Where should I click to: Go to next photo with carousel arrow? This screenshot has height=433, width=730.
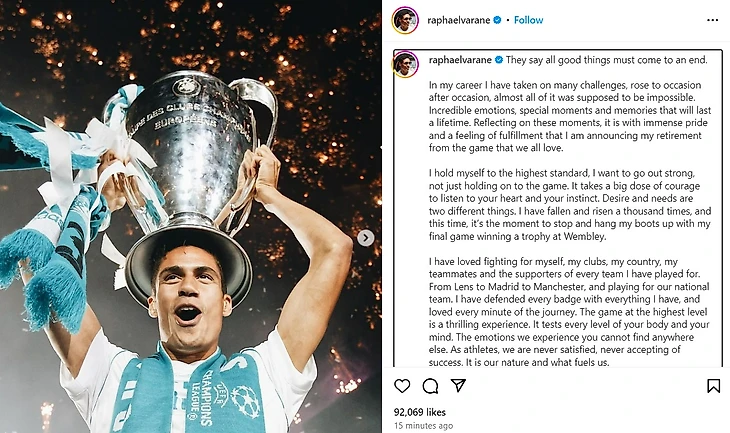coord(366,238)
